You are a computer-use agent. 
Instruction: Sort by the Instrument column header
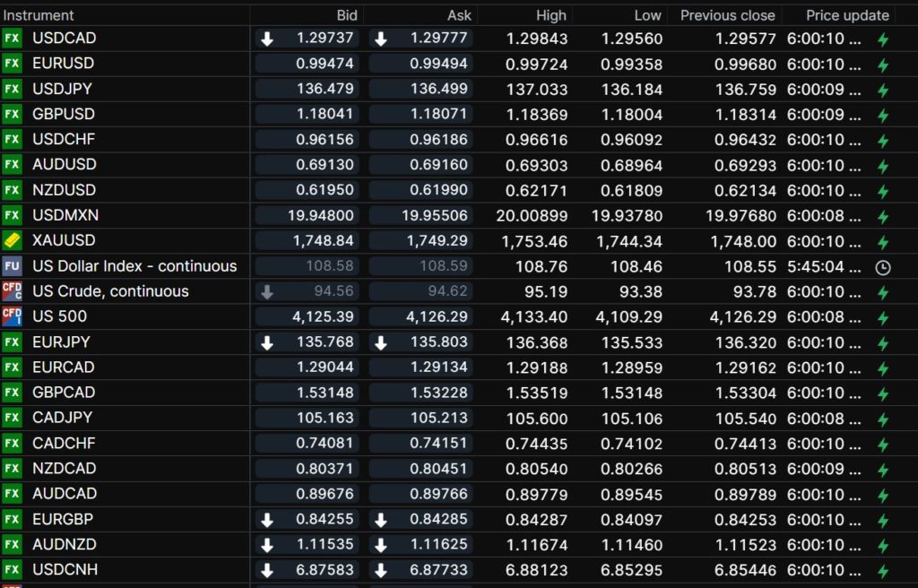pos(39,15)
